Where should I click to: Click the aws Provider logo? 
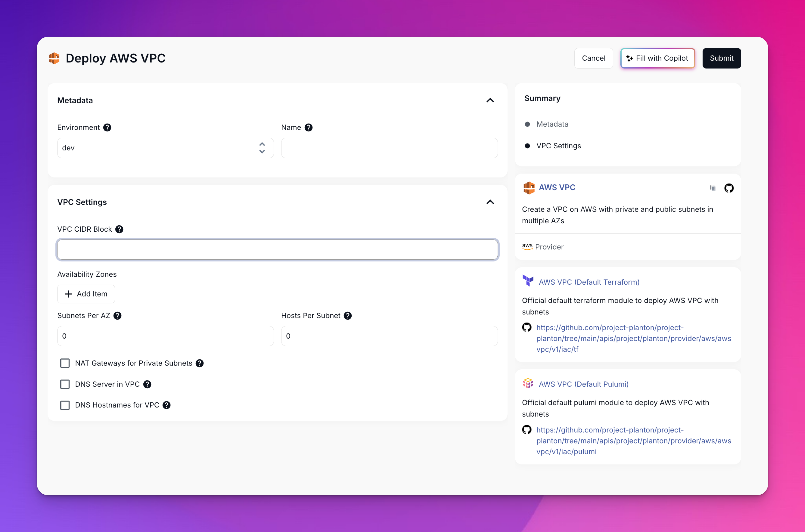527,247
